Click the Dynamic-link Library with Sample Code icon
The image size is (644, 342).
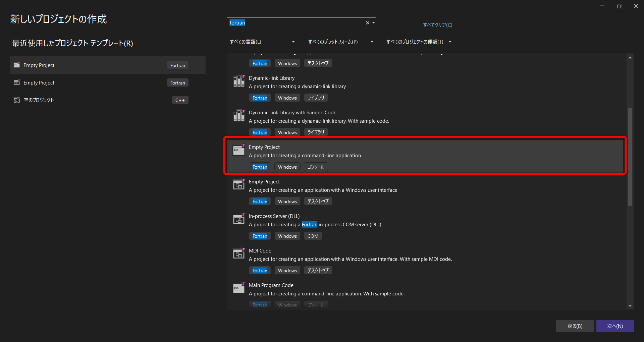[x=239, y=116]
